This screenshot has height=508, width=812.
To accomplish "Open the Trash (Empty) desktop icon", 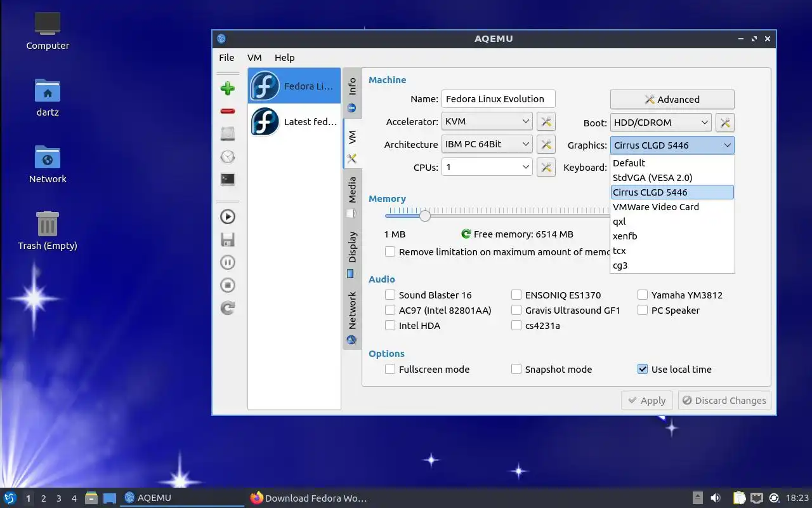I will [48, 231].
